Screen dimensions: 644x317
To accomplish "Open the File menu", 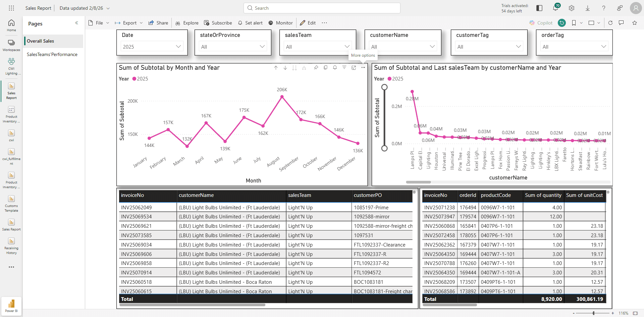I will click(x=99, y=23).
